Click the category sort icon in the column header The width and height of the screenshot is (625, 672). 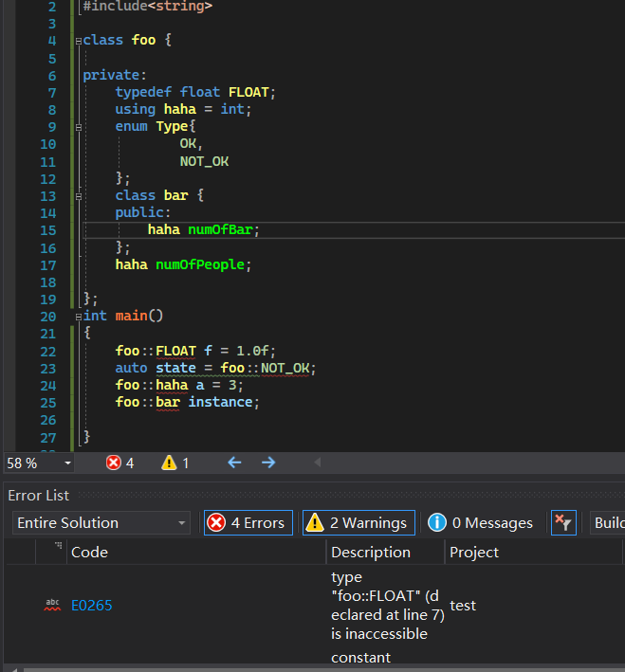[59, 547]
